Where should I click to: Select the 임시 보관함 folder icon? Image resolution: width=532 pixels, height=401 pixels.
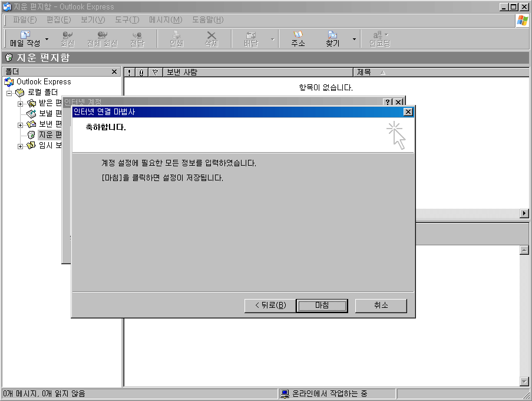point(32,145)
